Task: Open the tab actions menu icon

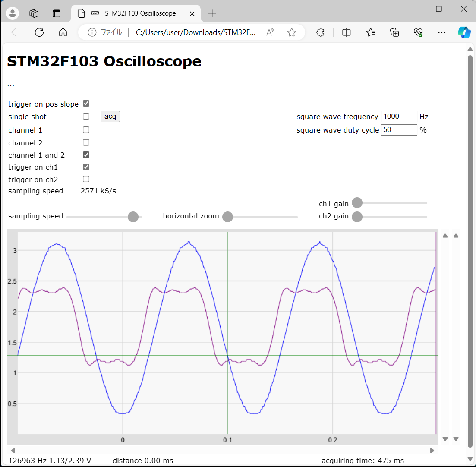Action: click(57, 13)
